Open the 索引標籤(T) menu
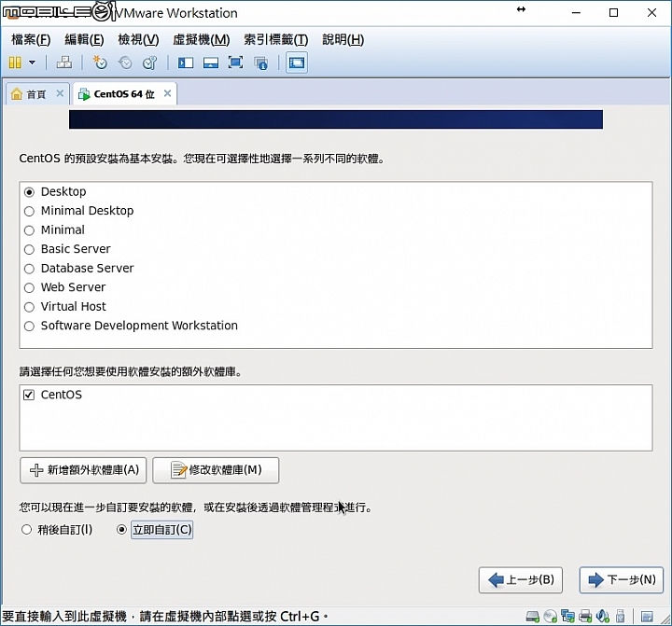 click(276, 40)
